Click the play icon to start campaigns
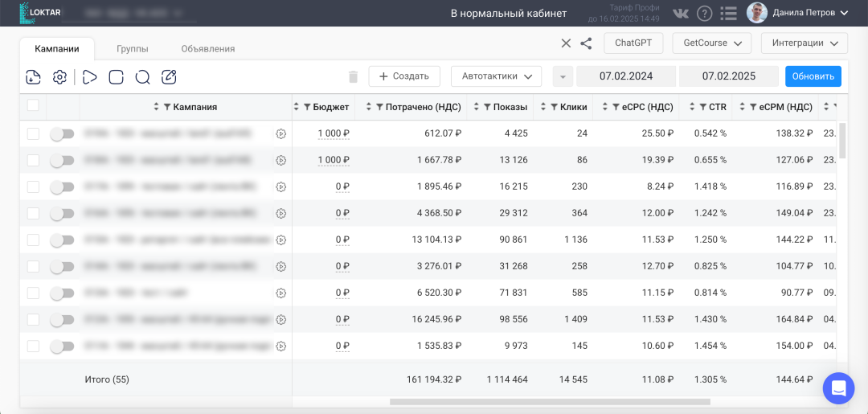This screenshot has height=414, width=868. tap(89, 77)
